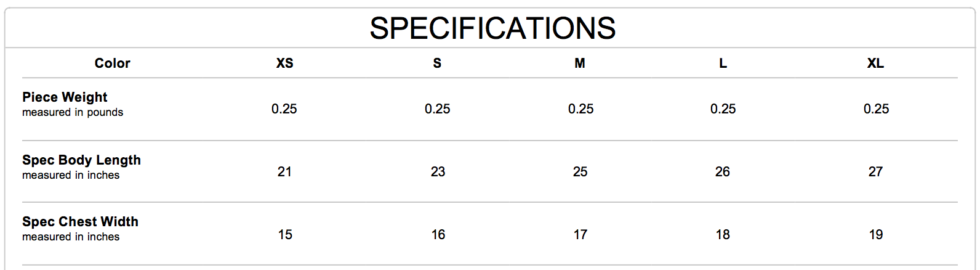Click the Piece Weight row label
980x270 pixels.
click(x=65, y=97)
